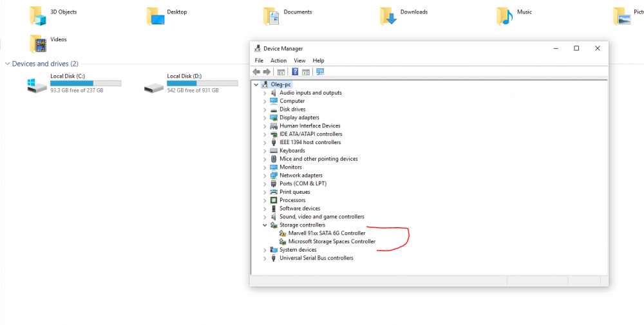Click the Scan for hardware changes icon
The height and width of the screenshot is (325, 644).
coord(320,72)
